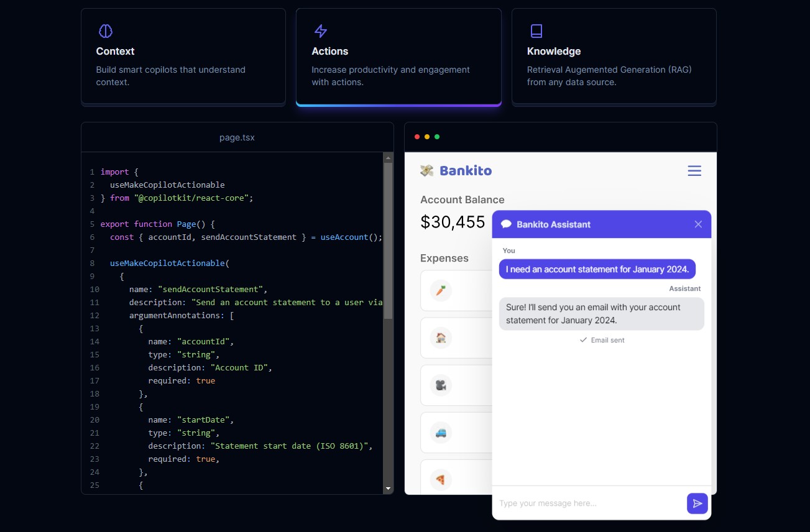Click the red window dot in the preview
The image size is (810, 532).
click(x=417, y=137)
